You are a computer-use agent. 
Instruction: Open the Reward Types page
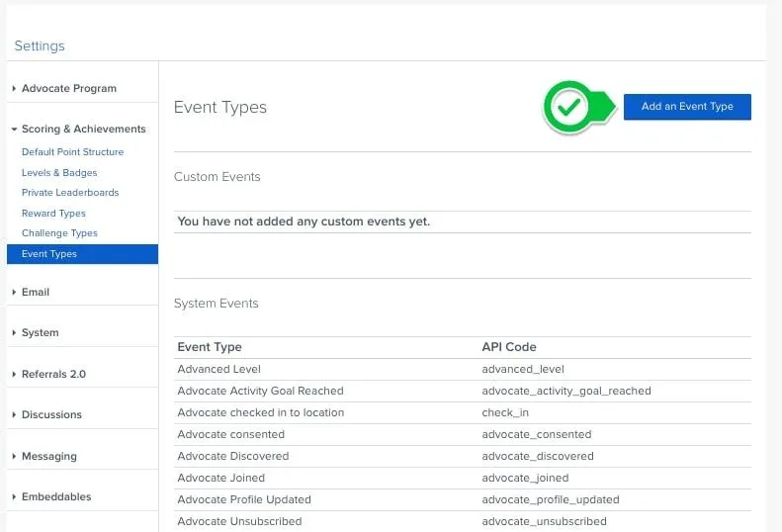[53, 214]
